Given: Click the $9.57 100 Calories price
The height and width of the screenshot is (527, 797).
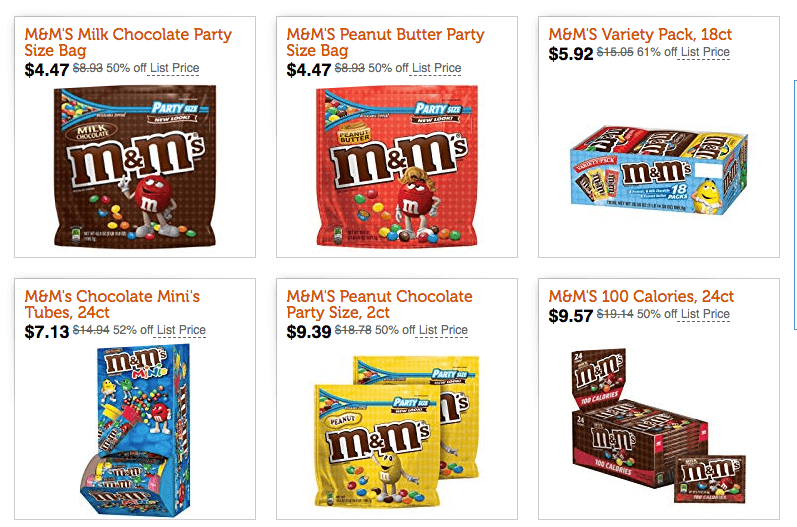Looking at the screenshot, I should 571,316.
